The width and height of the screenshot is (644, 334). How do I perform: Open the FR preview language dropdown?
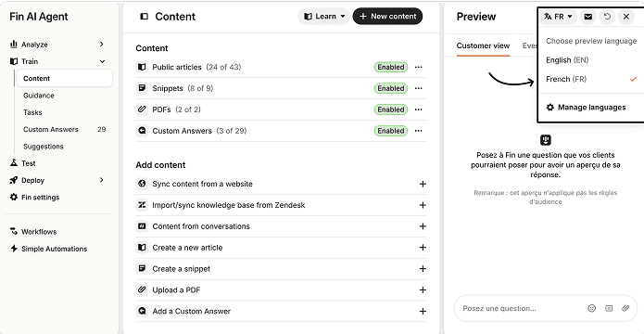tap(558, 17)
